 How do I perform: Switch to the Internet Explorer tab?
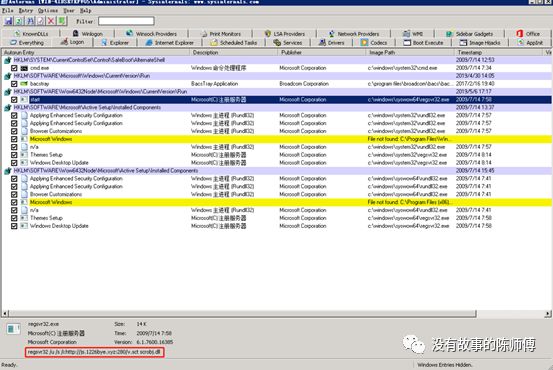click(170, 43)
